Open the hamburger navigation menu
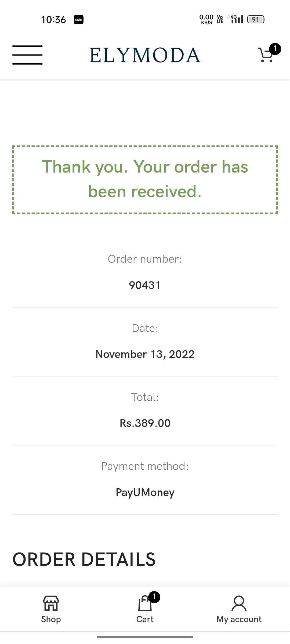 [27, 55]
